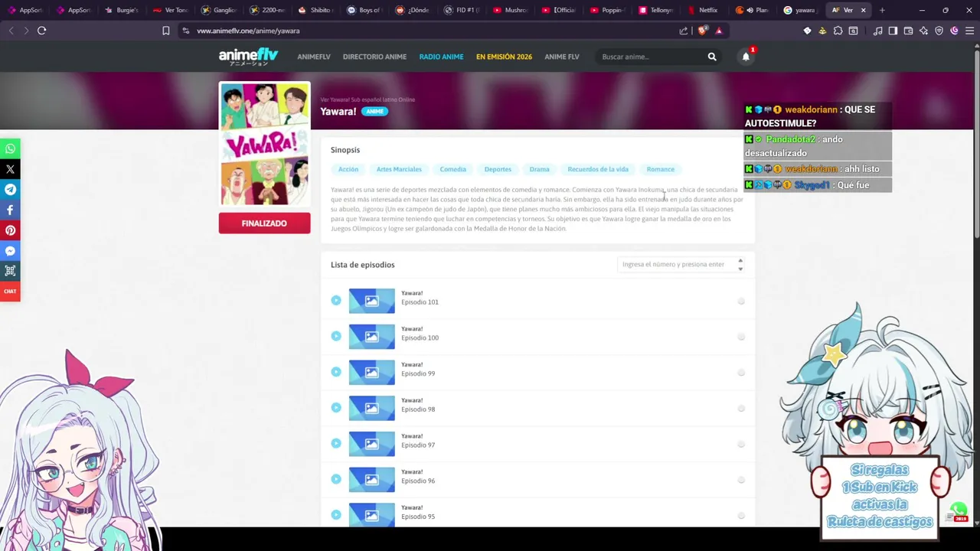Screen dimensions: 980x551
Task: Switch to the Boys of browser tab
Action: coord(364,10)
